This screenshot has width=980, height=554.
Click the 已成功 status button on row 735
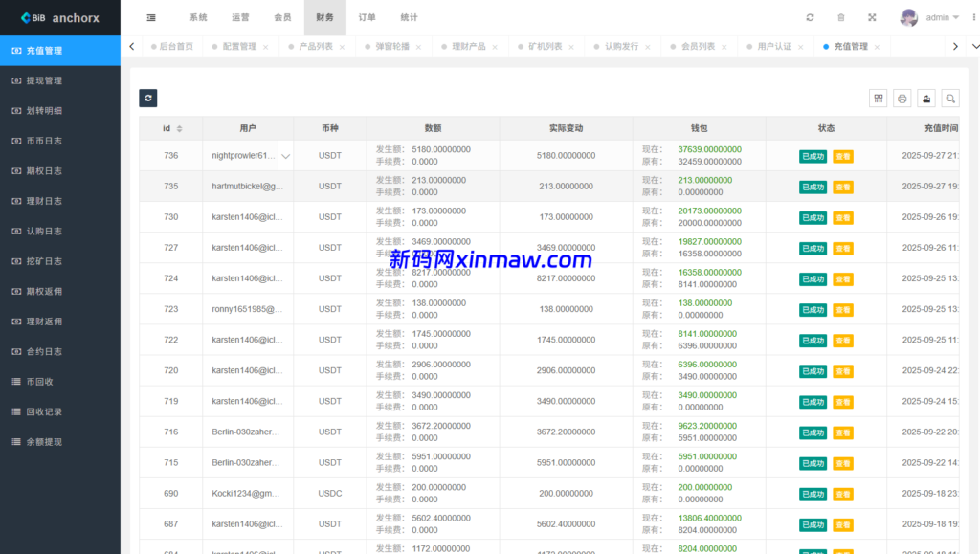point(812,186)
